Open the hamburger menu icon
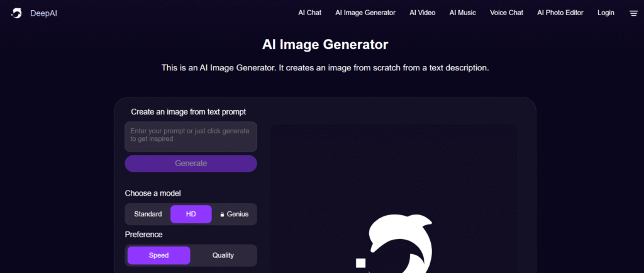Viewport: 644px width, 273px height. [x=633, y=13]
